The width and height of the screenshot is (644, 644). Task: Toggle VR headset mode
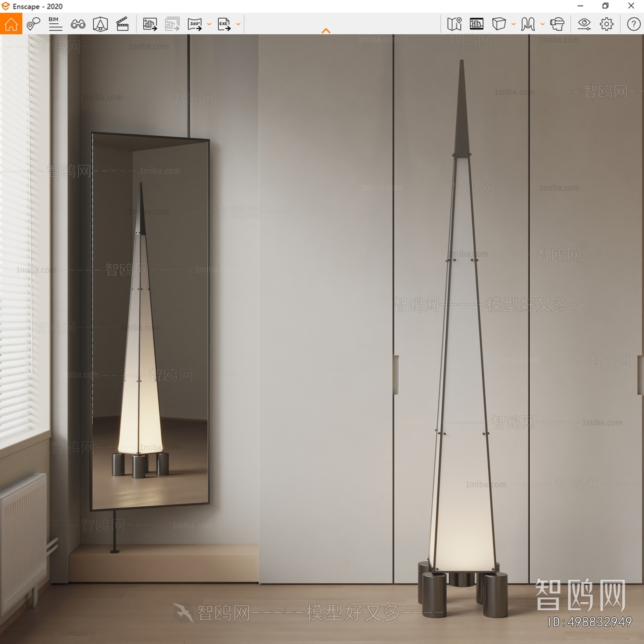[x=557, y=24]
